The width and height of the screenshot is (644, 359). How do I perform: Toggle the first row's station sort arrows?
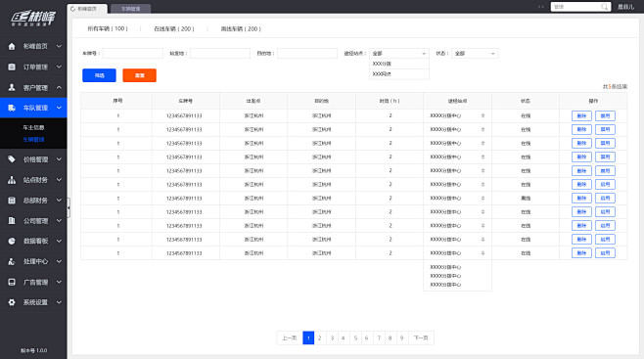(483, 115)
